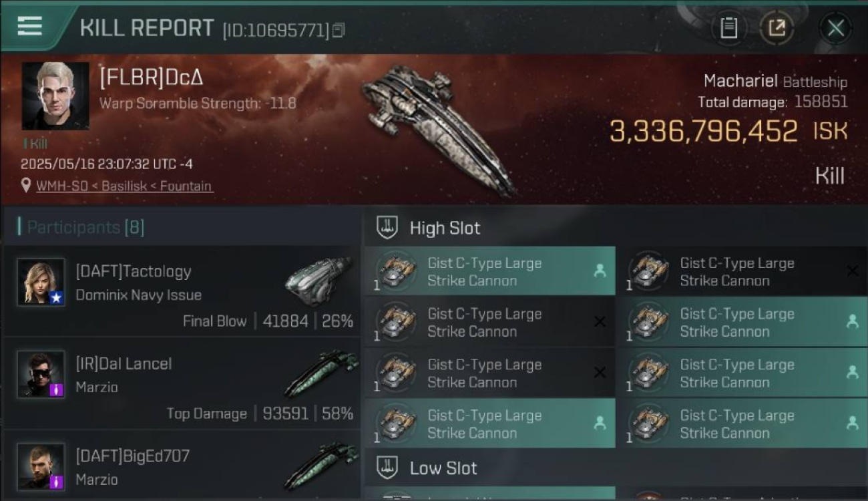Select the [DAFT]BigEd707 participant portrait

41,466
